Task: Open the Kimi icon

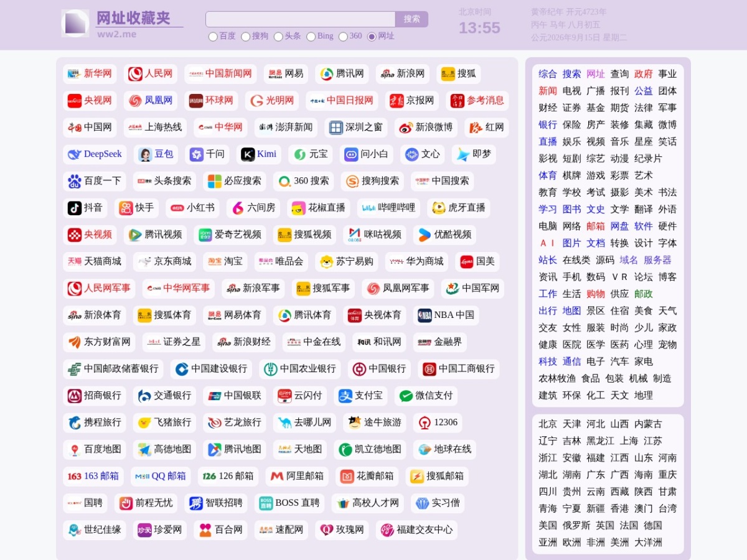Action: point(248,154)
